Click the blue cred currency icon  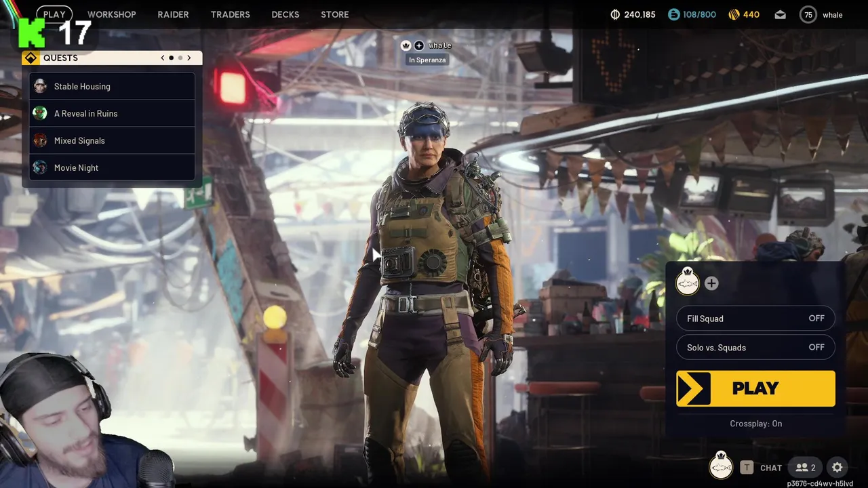[673, 14]
